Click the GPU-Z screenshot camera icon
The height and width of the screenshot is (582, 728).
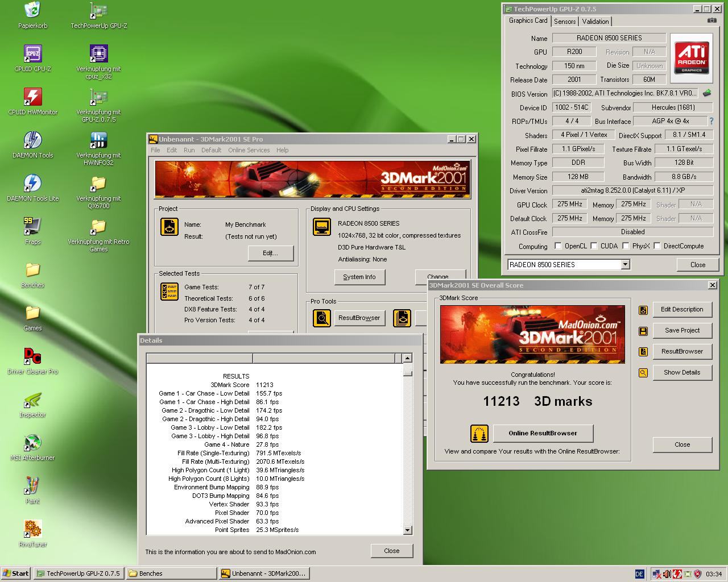(x=712, y=20)
